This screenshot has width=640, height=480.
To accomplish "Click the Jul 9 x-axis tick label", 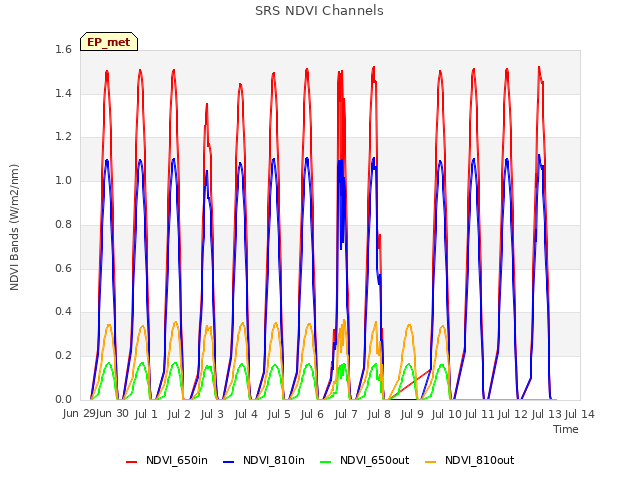I will [x=412, y=414].
